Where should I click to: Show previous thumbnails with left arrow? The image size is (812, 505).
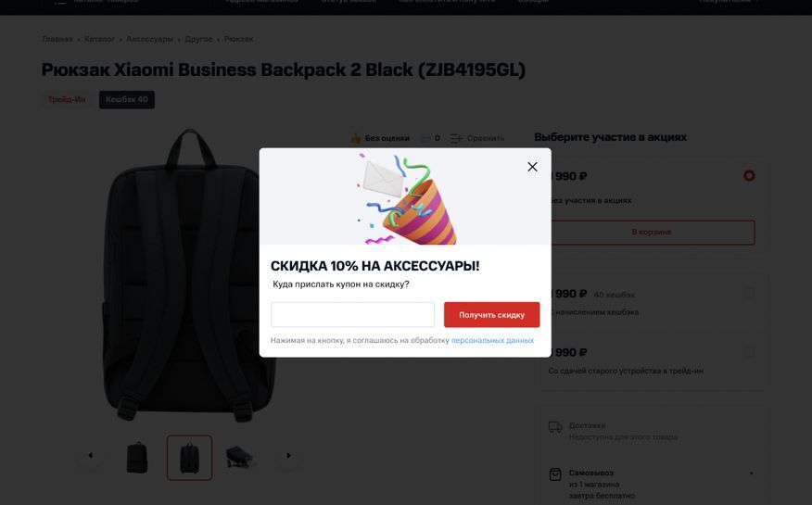pyautogui.click(x=91, y=455)
